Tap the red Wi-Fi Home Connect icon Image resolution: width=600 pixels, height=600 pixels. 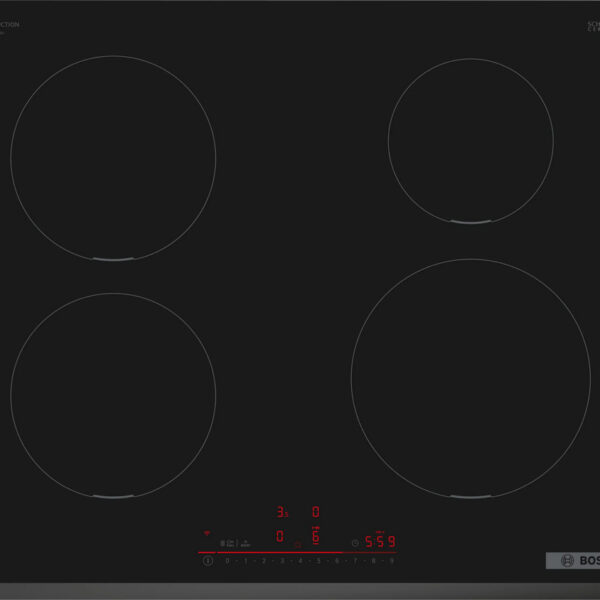pos(207,534)
